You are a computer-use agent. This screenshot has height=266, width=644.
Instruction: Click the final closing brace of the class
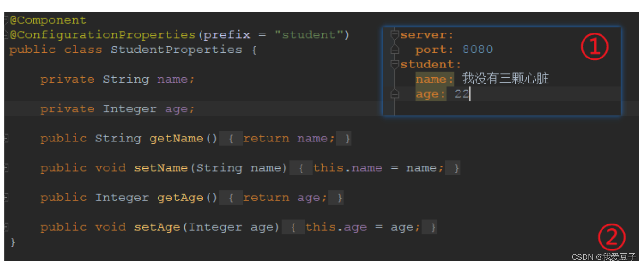click(x=13, y=242)
